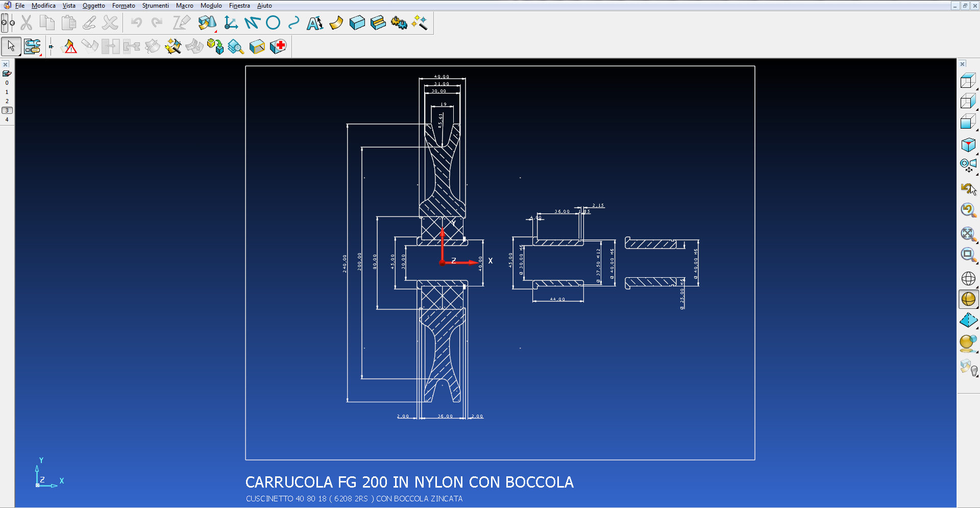Click the blue plane shading icon
Viewport: 980px width, 508px height.
click(968, 321)
